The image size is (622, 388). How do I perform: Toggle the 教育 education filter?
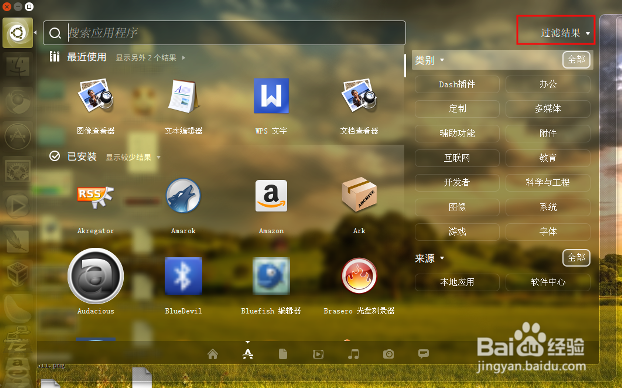coord(548,158)
